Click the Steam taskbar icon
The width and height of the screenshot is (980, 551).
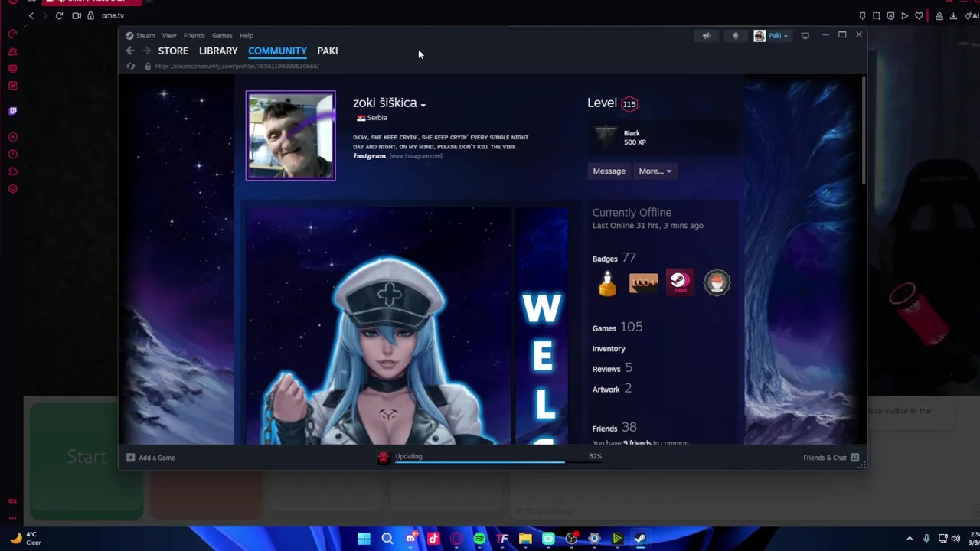[640, 539]
